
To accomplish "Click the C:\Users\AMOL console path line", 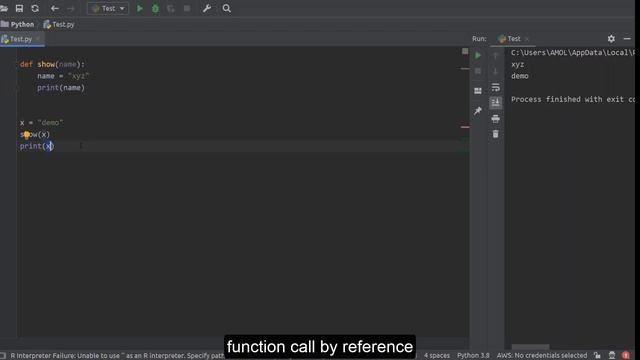I will click(x=573, y=53).
